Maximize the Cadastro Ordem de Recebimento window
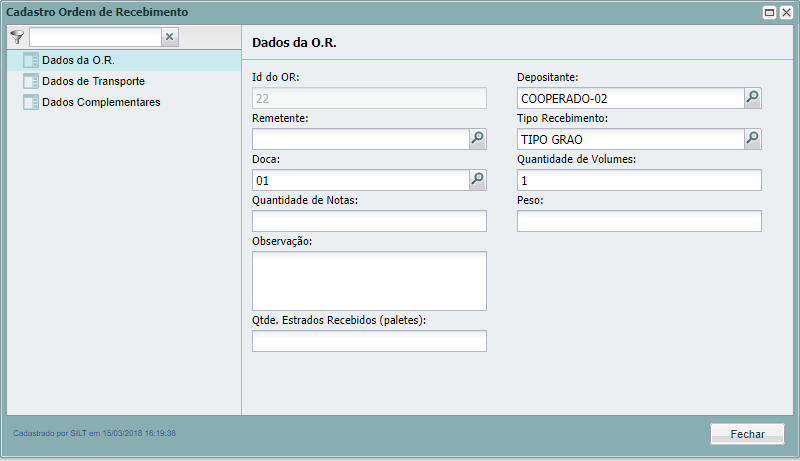 770,13
